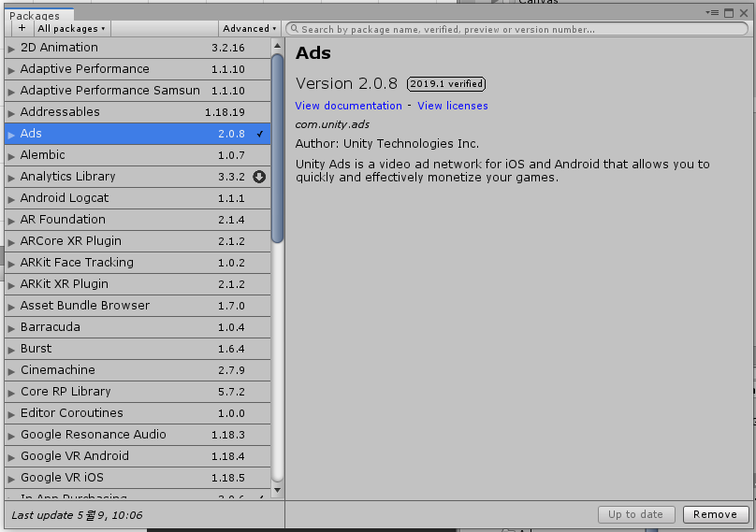Open the All packages dropdown

[x=71, y=29]
